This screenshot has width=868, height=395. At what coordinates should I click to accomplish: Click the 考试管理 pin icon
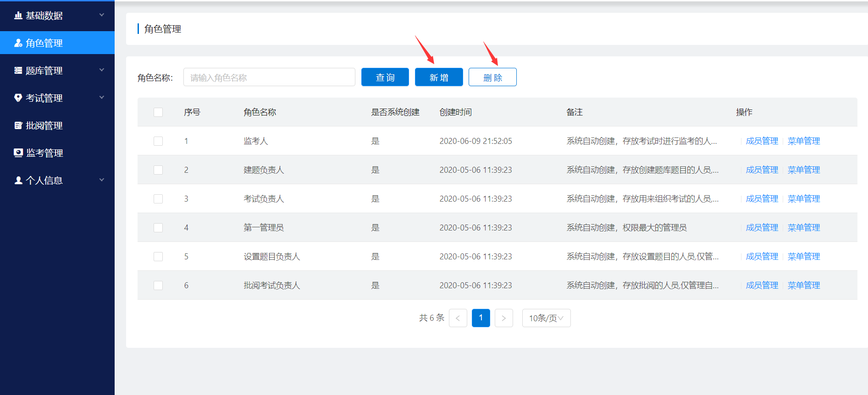click(18, 98)
